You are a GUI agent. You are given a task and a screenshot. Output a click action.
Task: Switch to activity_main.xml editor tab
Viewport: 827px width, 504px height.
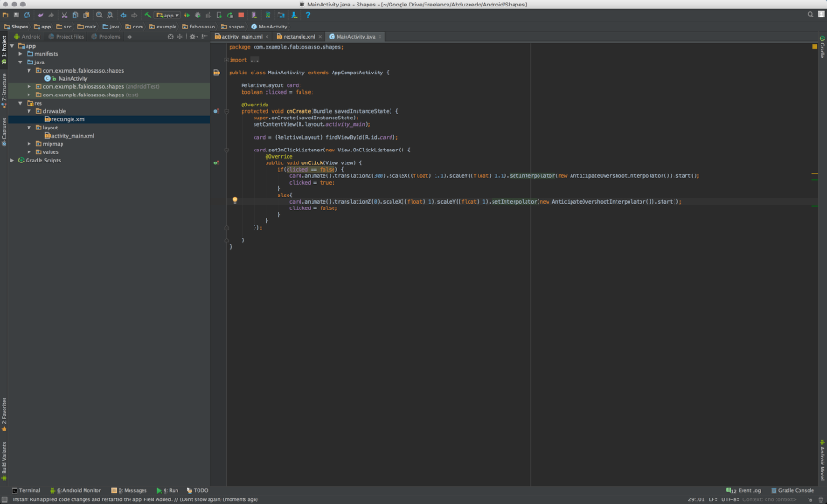(x=242, y=37)
